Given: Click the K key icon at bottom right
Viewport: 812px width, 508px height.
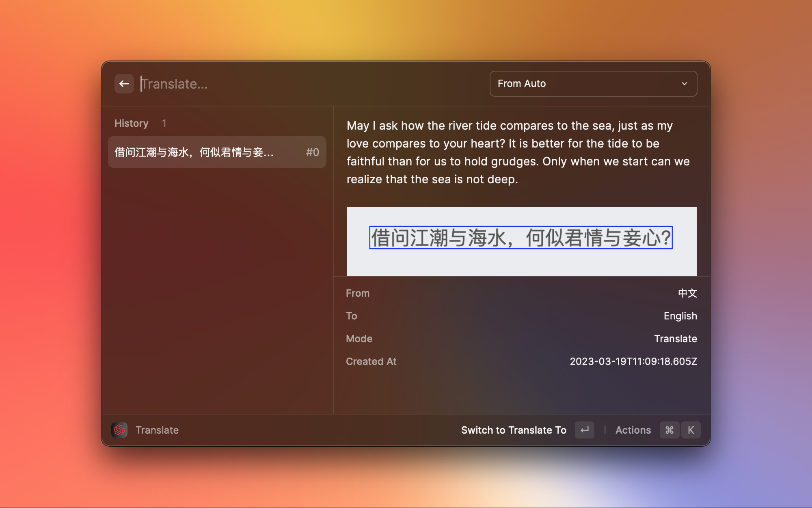Looking at the screenshot, I should pyautogui.click(x=691, y=430).
